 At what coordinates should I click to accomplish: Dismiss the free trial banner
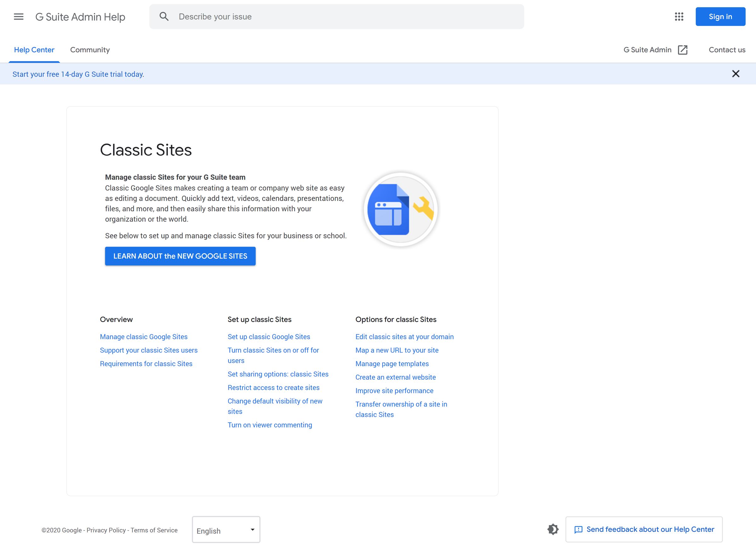[x=736, y=74]
